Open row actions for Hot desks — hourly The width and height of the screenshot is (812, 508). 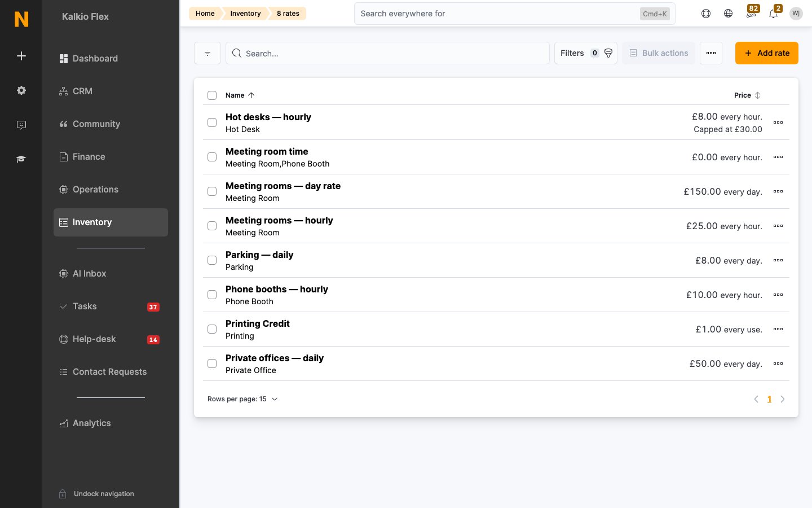[x=778, y=122]
